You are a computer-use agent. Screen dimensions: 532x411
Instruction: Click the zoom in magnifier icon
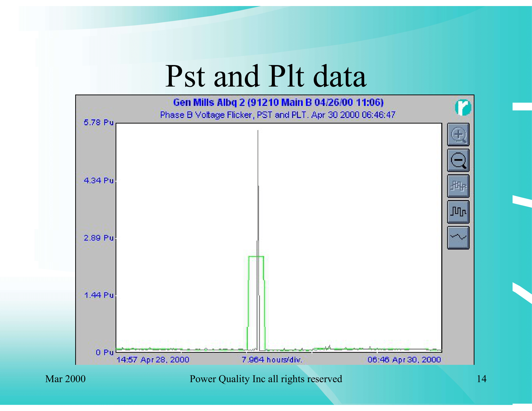pos(458,135)
